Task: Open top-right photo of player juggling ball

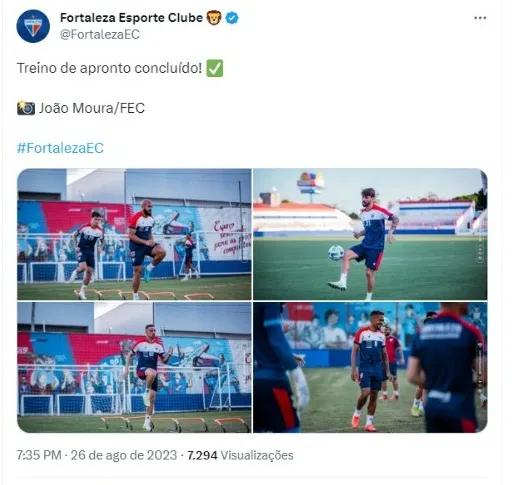Action: click(x=370, y=234)
